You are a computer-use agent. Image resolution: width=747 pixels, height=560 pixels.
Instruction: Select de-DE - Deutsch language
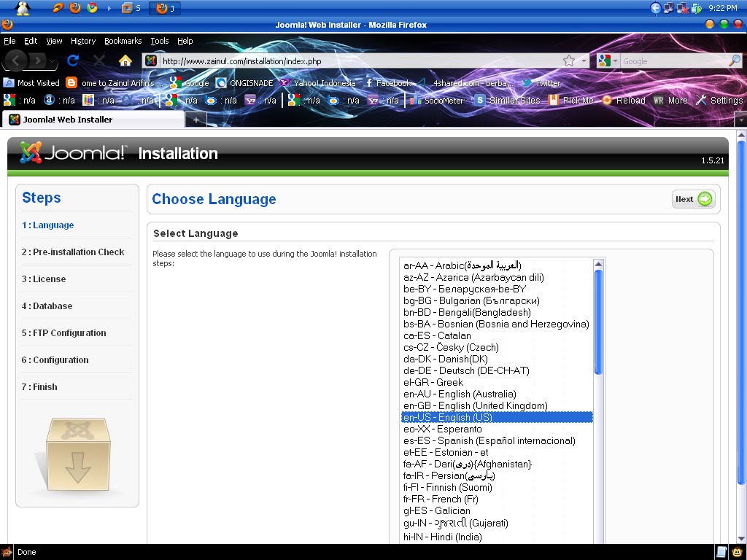tap(497, 370)
